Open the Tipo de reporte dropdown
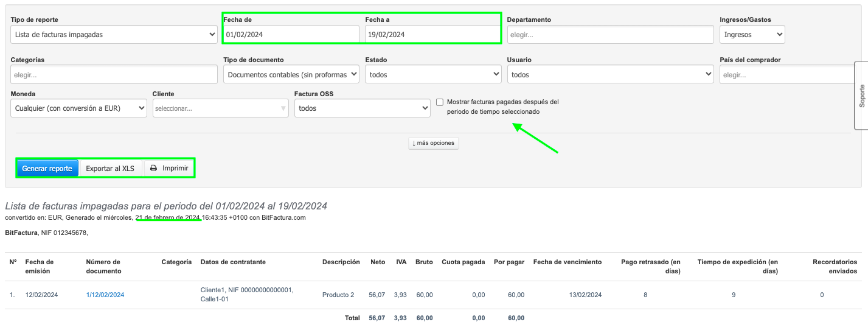The height and width of the screenshot is (333, 868). click(114, 35)
